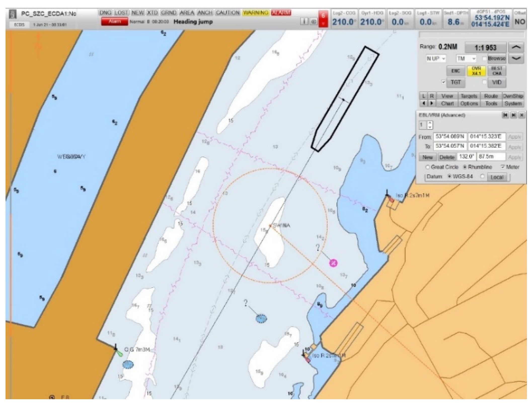Jump to first EBL/VRM entry
The image size is (532, 405).
pos(505,115)
